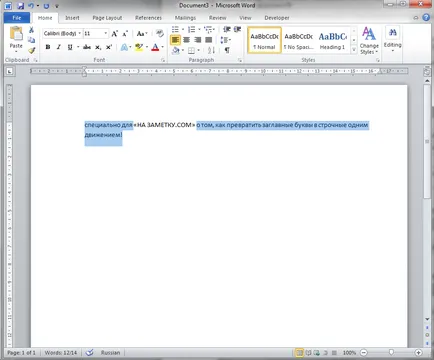Apply paragraph shading with the paint bucket
Screen dimensions: 434x360
pyautogui.click(x=176, y=50)
